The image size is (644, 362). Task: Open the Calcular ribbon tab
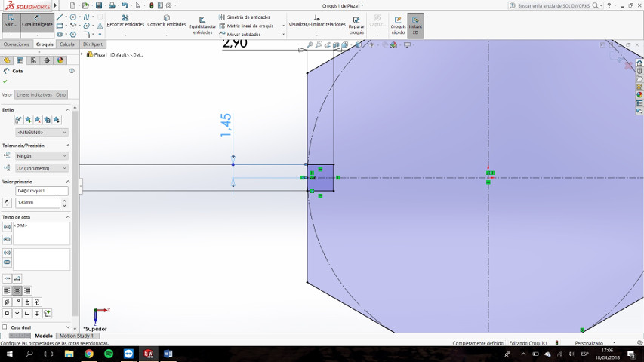pyautogui.click(x=67, y=44)
